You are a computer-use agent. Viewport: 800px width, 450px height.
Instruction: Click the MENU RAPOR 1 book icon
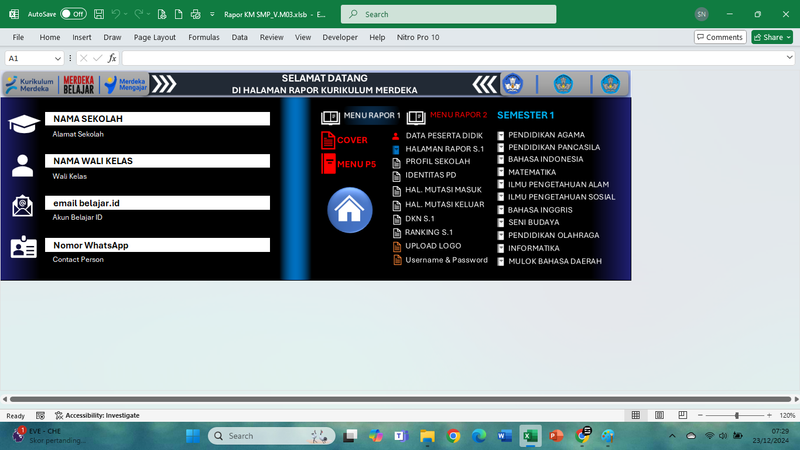pyautogui.click(x=331, y=118)
